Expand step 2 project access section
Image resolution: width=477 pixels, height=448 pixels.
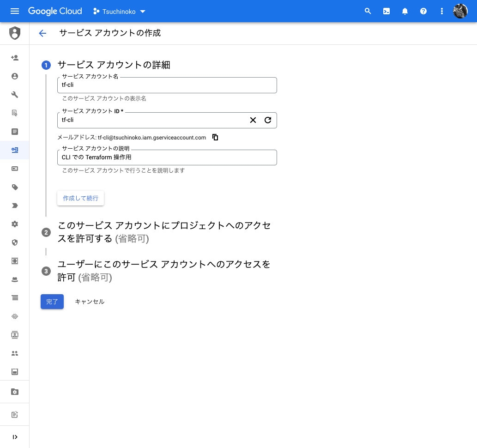click(x=164, y=232)
